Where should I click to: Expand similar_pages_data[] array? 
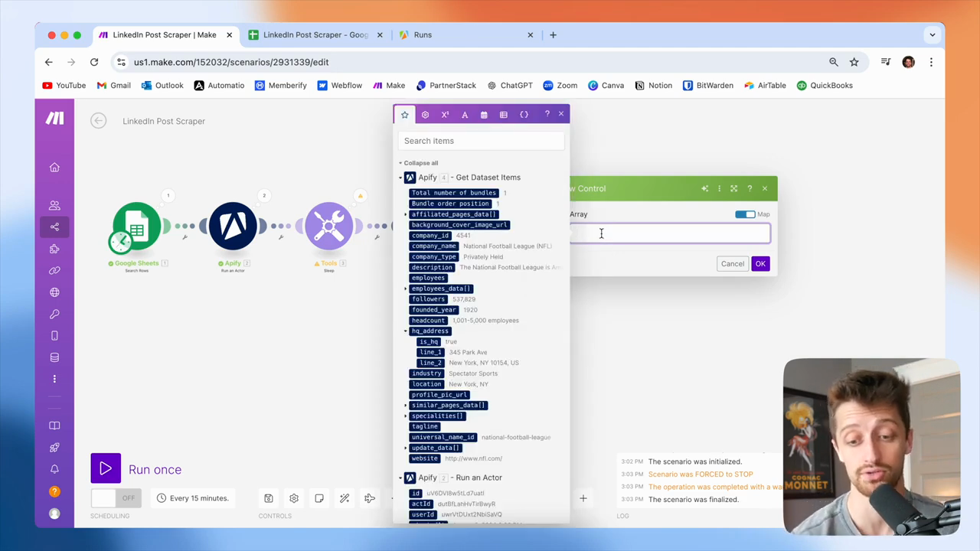(x=406, y=405)
